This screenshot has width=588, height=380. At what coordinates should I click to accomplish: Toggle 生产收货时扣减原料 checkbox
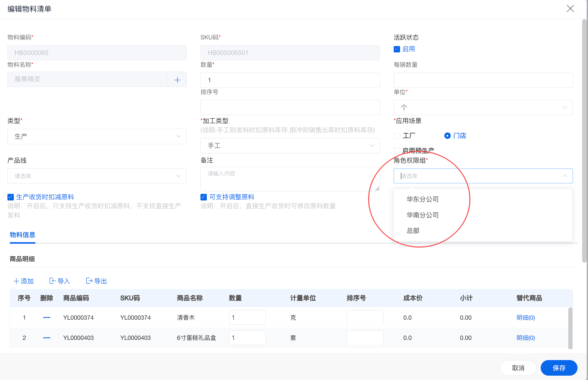click(x=10, y=197)
